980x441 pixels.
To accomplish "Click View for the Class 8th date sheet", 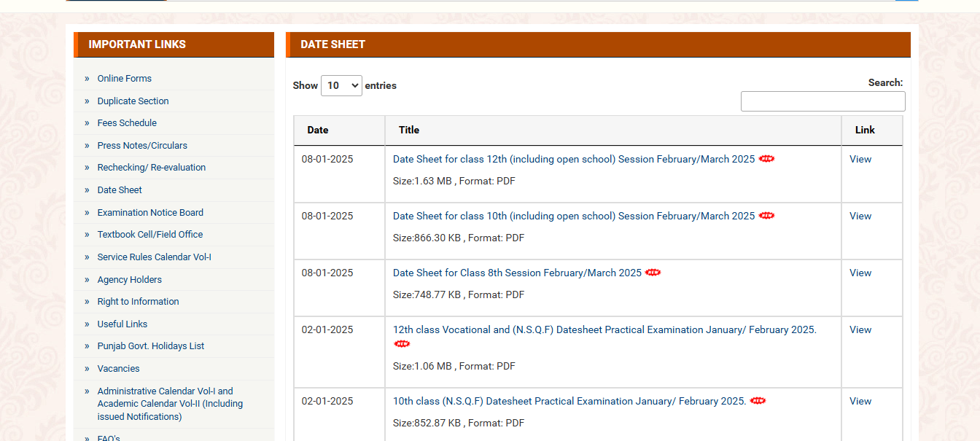I will [x=860, y=272].
